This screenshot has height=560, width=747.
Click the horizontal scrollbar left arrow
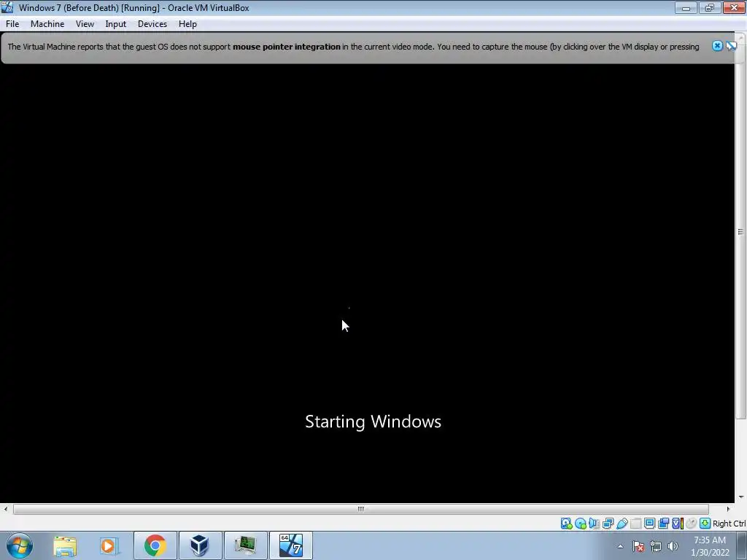pyautogui.click(x=6, y=509)
